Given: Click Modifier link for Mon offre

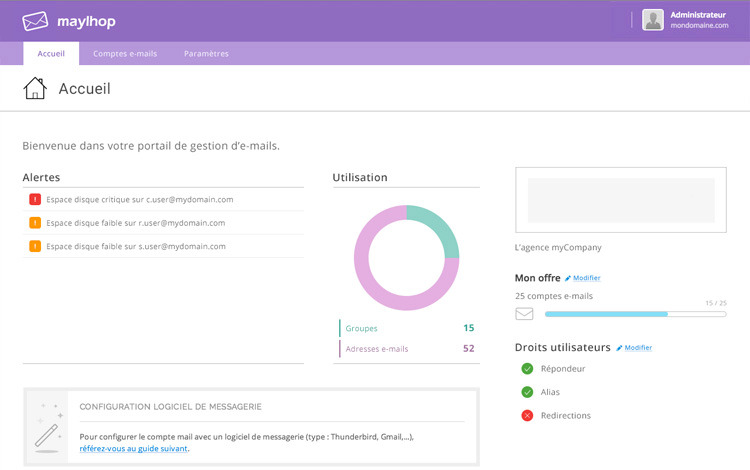Looking at the screenshot, I should tap(586, 278).
